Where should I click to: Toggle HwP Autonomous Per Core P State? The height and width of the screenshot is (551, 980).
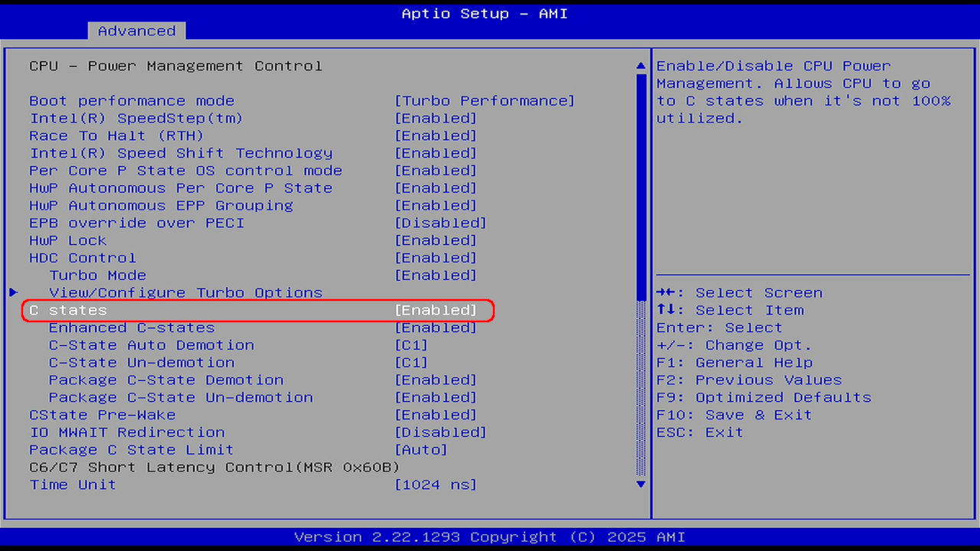253,188
